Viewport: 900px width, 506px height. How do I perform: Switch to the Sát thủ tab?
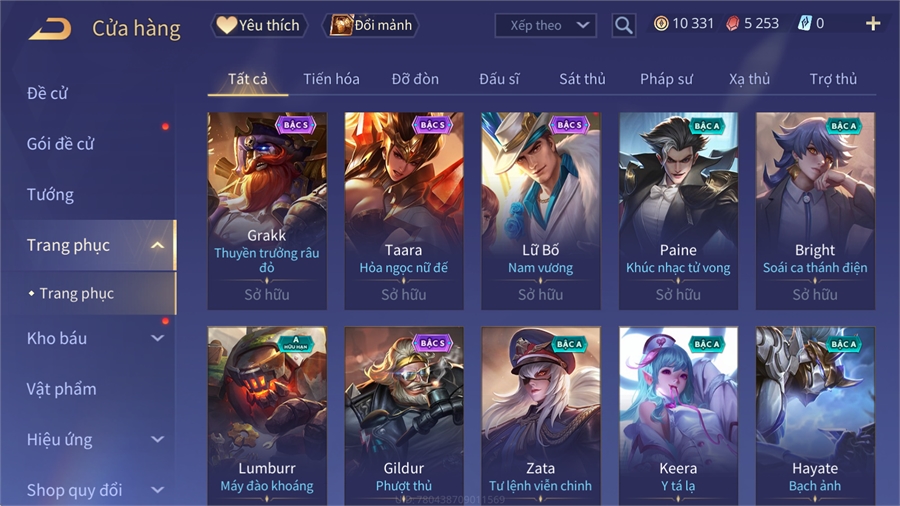tap(582, 79)
